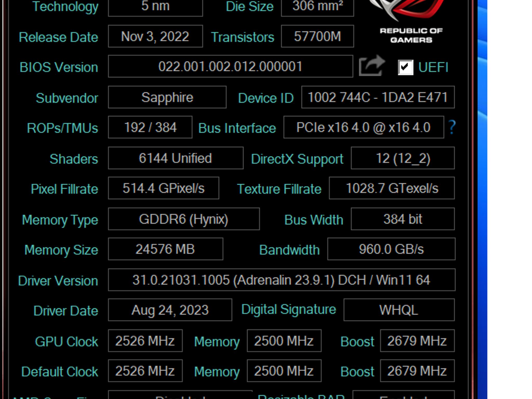The height and width of the screenshot is (399, 532).
Task: Click the Texture Fillrate value 1028.7 GTexel/s
Action: [392, 188]
